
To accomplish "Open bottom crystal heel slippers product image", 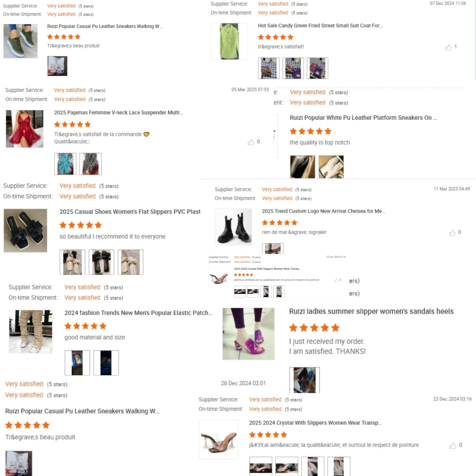I will [x=218, y=440].
